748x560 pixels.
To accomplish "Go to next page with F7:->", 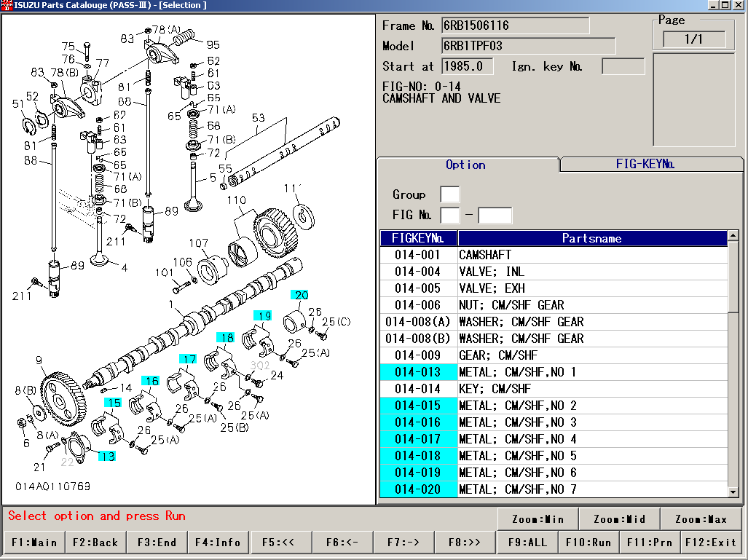I will pyautogui.click(x=403, y=543).
